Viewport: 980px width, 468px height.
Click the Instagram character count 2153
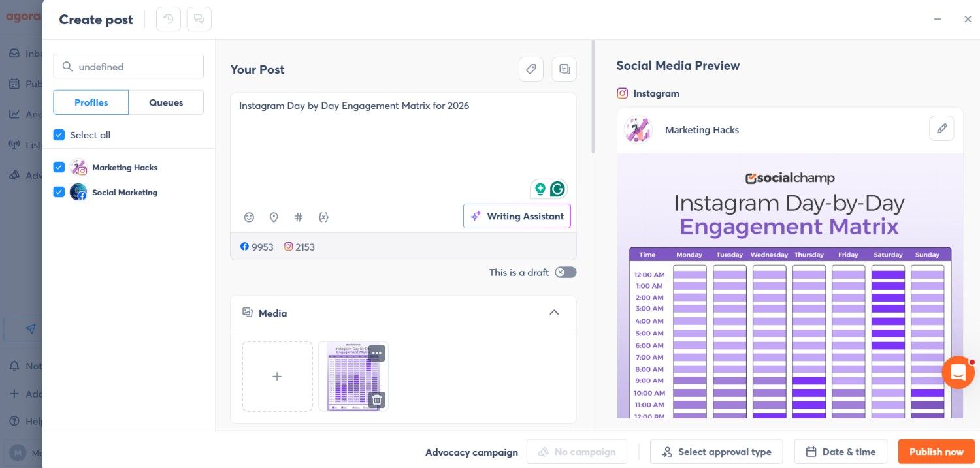pyautogui.click(x=299, y=247)
